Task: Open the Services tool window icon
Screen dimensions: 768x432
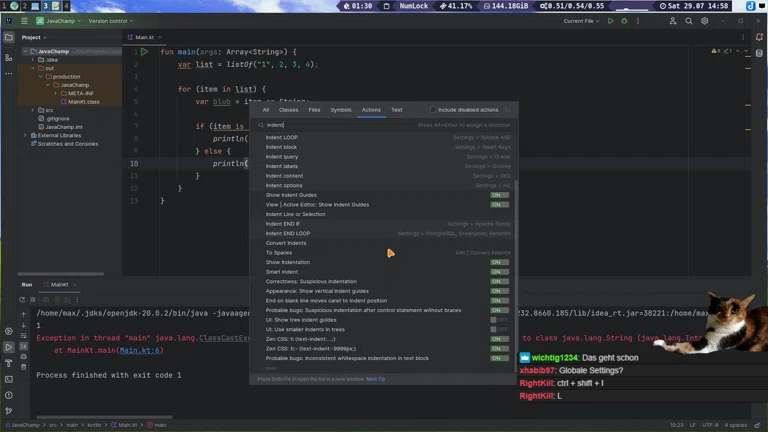Action: 9,331
